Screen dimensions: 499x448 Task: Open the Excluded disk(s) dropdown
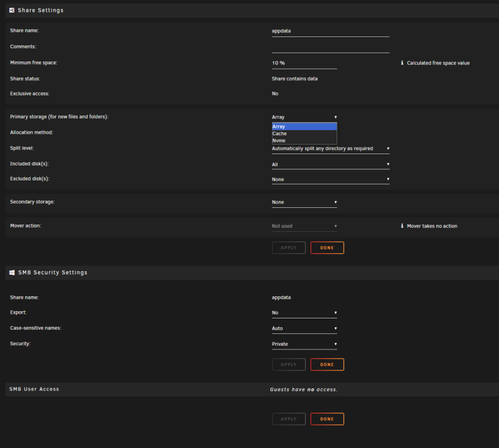click(331, 179)
